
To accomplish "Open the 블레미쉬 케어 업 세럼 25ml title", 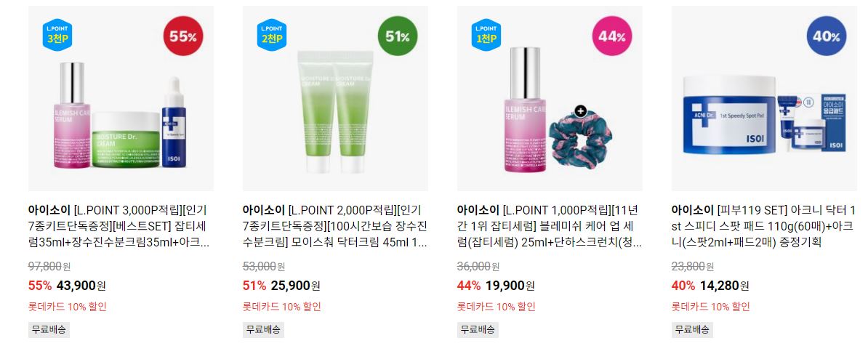I will (550, 226).
